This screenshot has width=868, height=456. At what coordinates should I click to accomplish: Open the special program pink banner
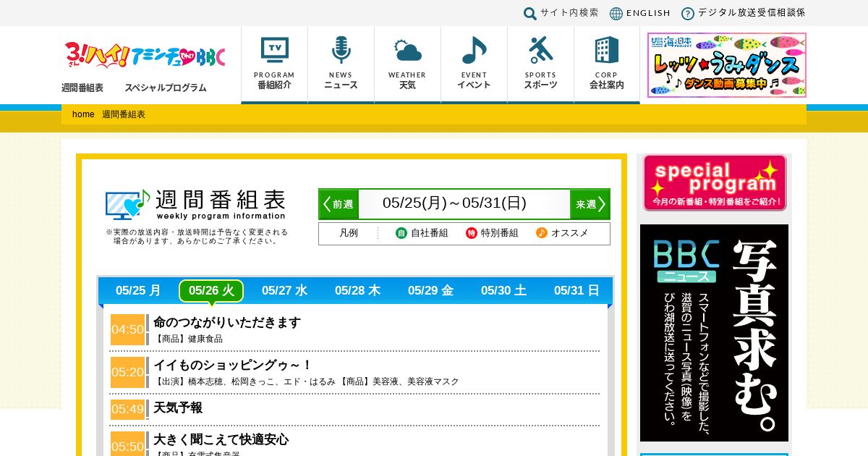[x=715, y=182]
